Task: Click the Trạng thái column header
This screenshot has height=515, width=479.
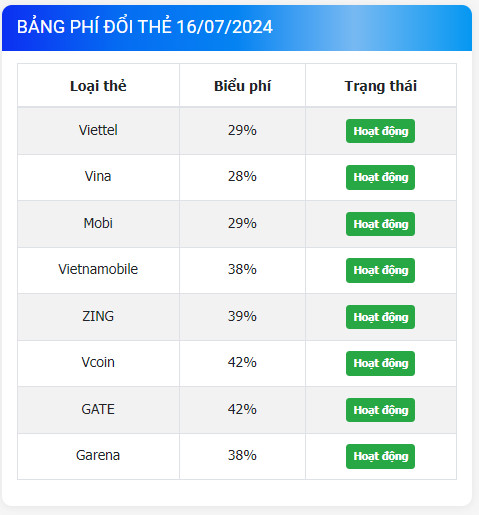Action: (381, 86)
